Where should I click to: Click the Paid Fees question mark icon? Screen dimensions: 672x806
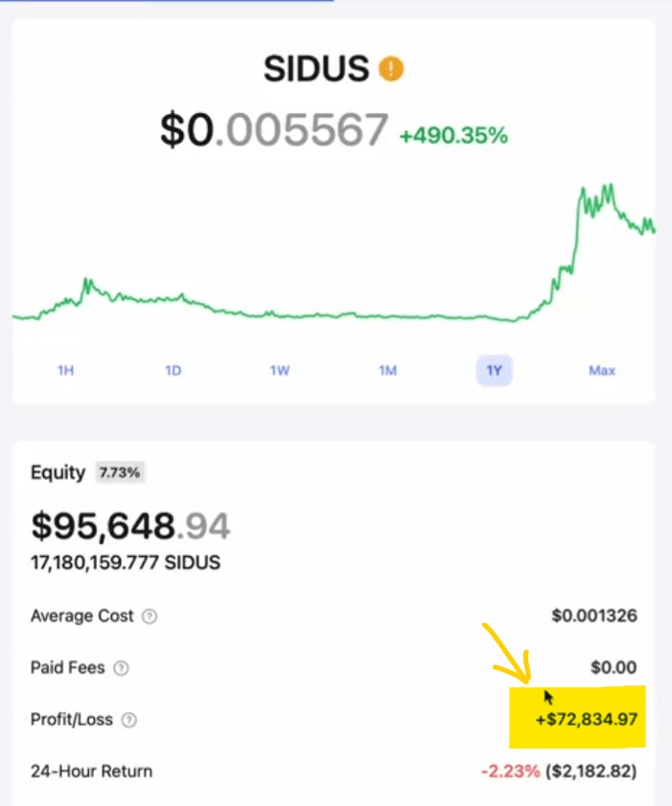122,668
